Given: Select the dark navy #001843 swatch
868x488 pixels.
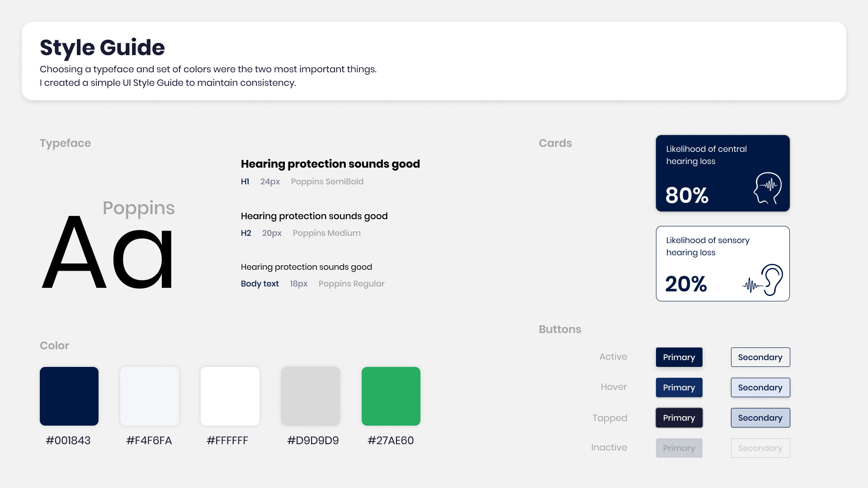Looking at the screenshot, I should click(x=69, y=396).
